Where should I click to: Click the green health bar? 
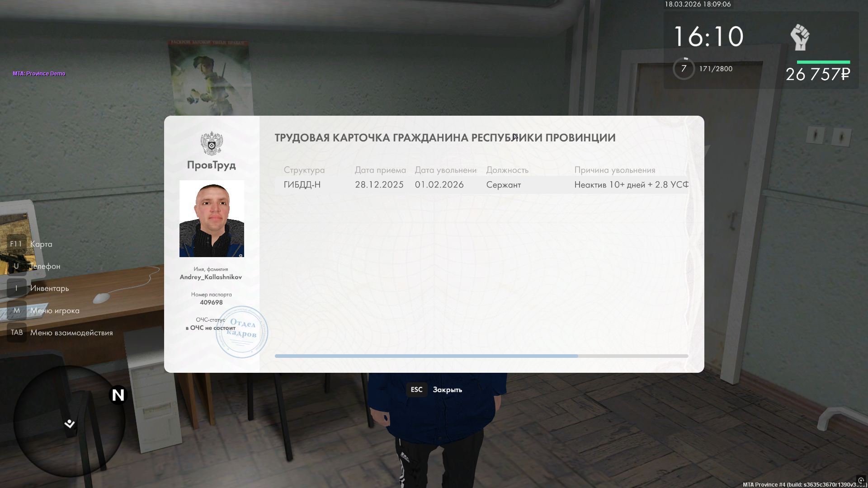823,62
